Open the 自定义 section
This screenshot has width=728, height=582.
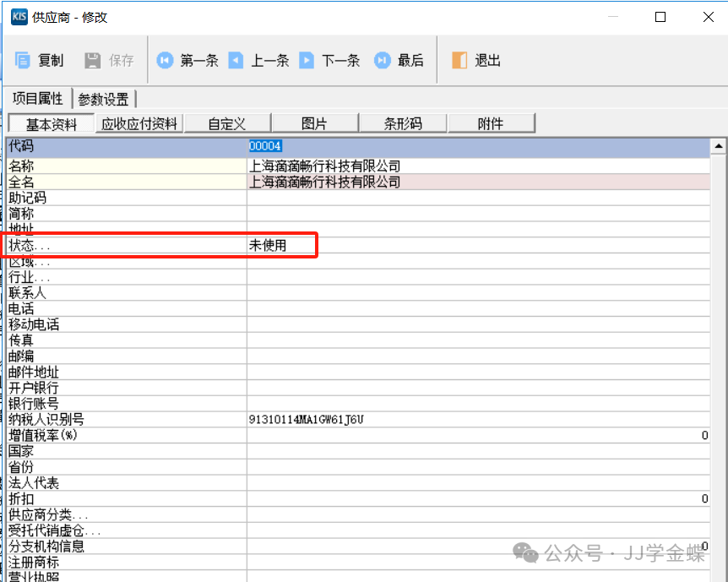227,123
